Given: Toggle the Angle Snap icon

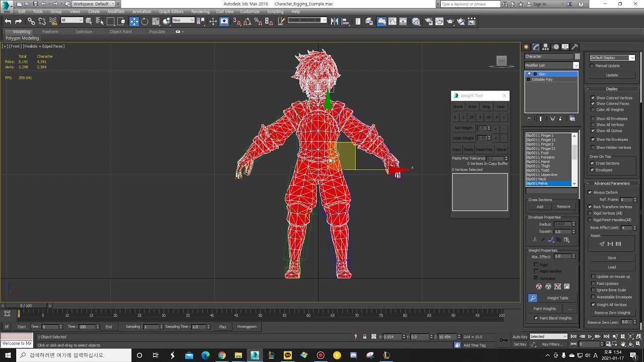Looking at the screenshot, I should 247,21.
